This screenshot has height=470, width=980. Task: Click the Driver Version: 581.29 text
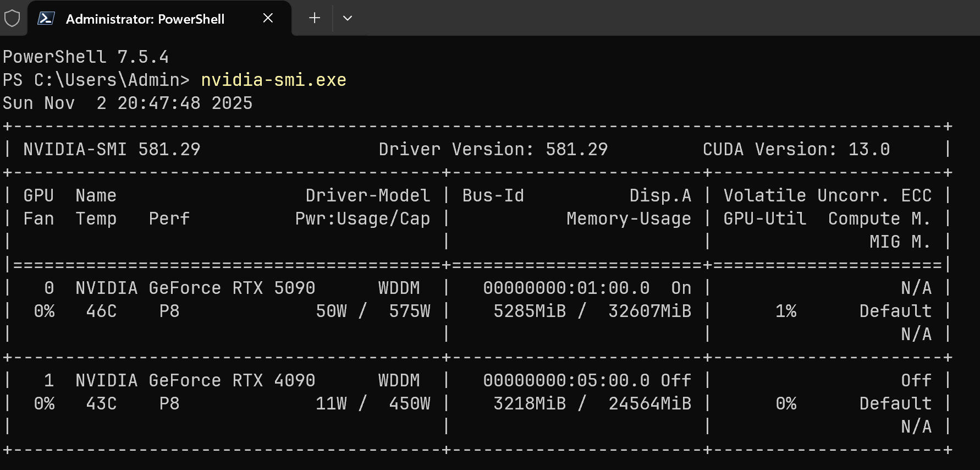pyautogui.click(x=493, y=150)
